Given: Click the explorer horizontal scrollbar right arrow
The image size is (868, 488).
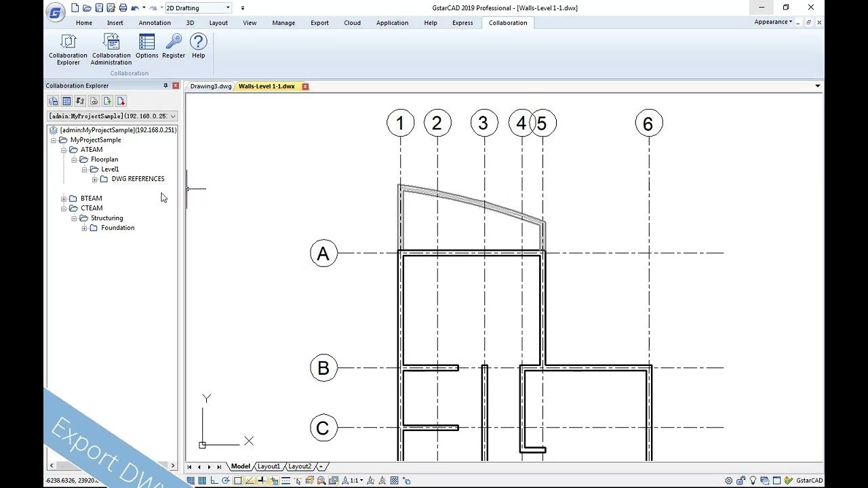Looking at the screenshot, I should coord(173,466).
